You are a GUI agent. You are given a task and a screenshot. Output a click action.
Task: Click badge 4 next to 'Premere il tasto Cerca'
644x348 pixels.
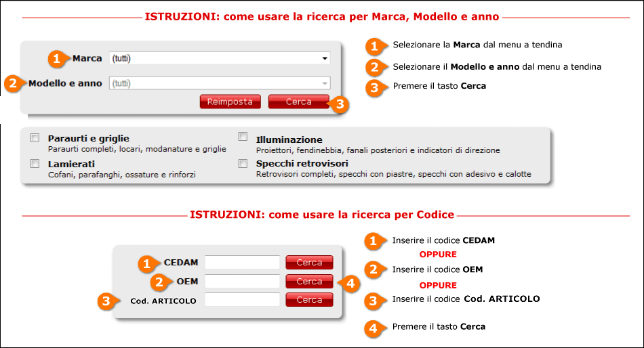373,328
